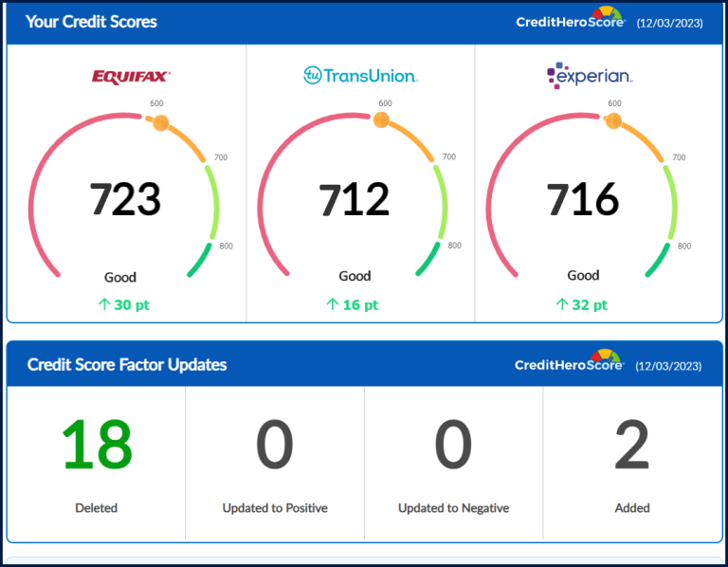Click the green up arrow beside 16 pt
The image size is (728, 567).
point(332,304)
